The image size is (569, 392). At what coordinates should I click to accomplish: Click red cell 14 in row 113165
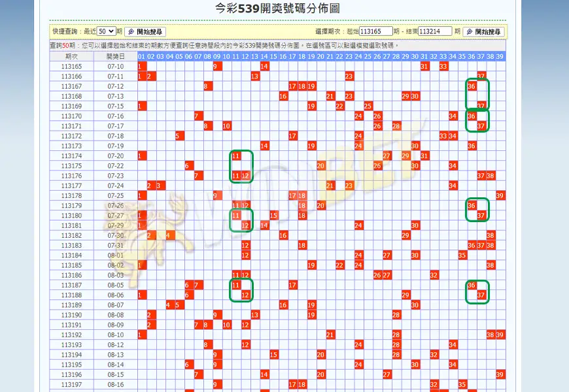[264, 67]
